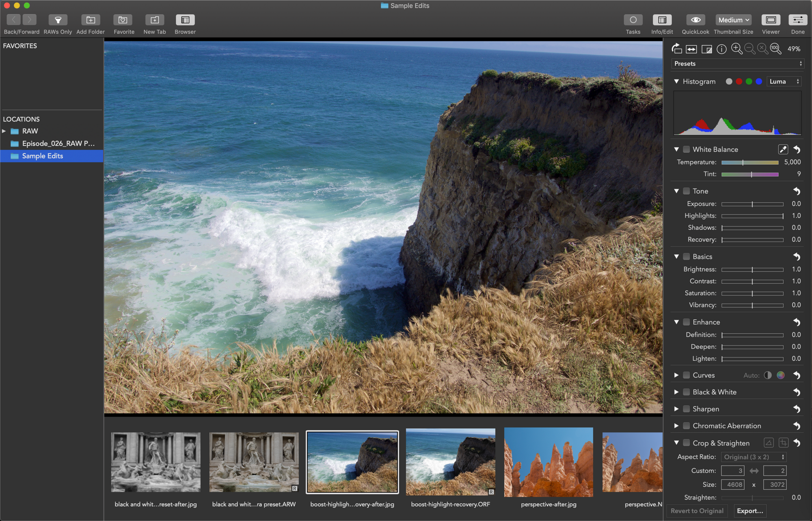This screenshot has height=521, width=812.
Task: Click the flip horizontal icon
Action: [691, 49]
